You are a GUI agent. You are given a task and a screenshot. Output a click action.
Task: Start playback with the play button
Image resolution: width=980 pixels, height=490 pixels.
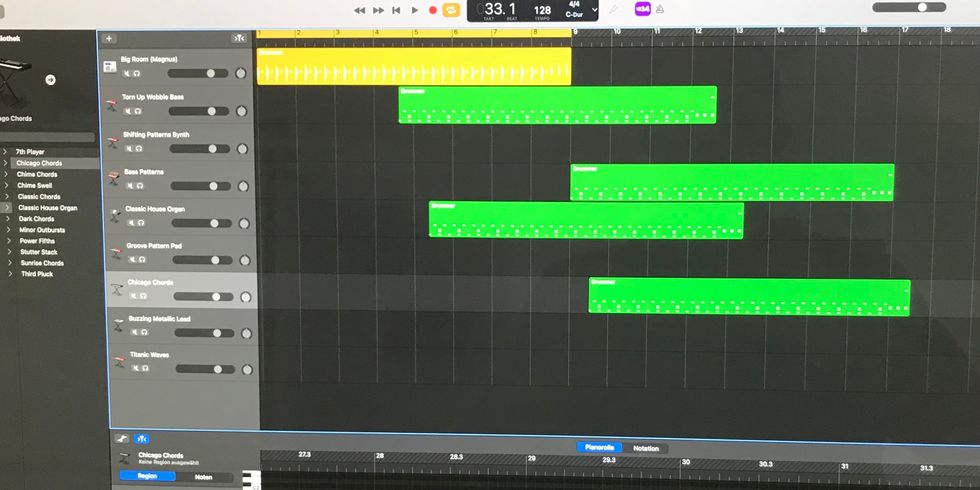[x=414, y=10]
